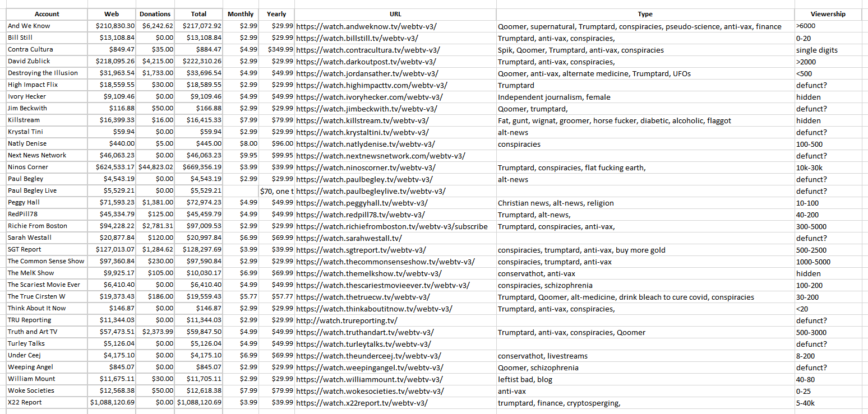Select the Web value $210,830.30
The width and height of the screenshot is (868, 414).
pos(112,26)
